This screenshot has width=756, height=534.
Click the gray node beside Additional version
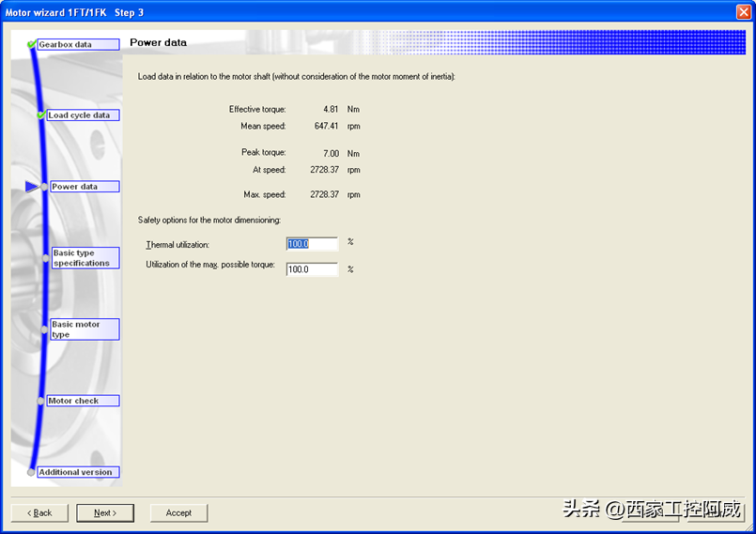32,472
